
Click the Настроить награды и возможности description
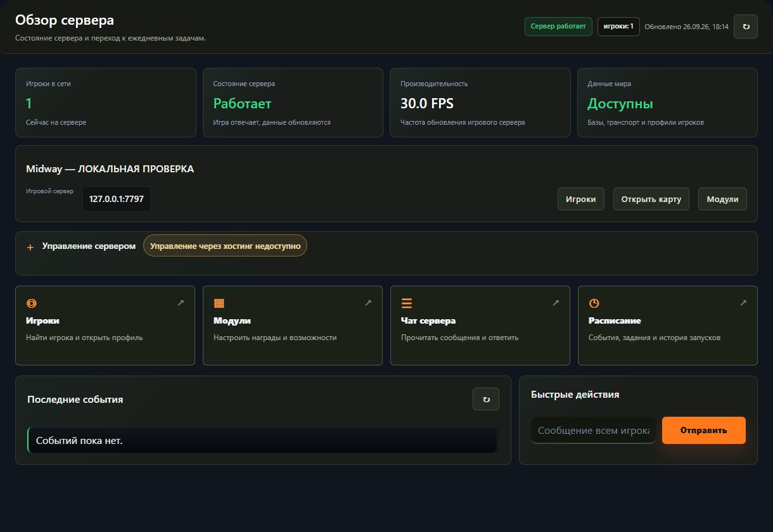275,338
